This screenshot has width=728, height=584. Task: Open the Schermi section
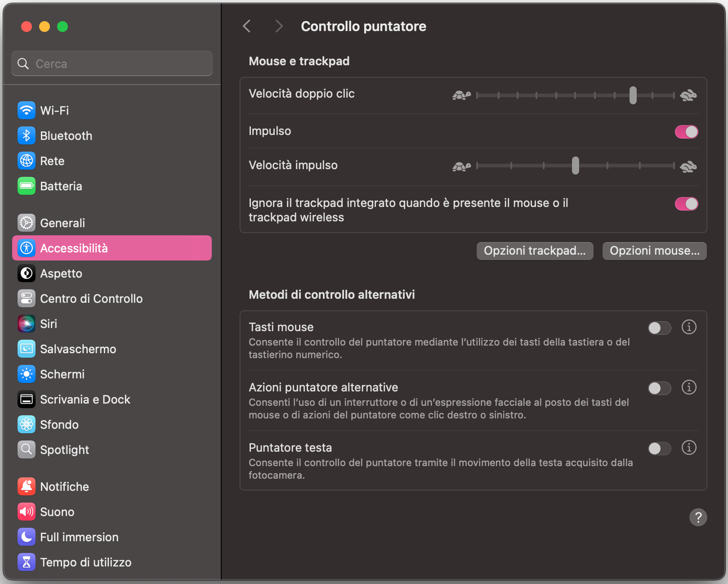tap(63, 374)
